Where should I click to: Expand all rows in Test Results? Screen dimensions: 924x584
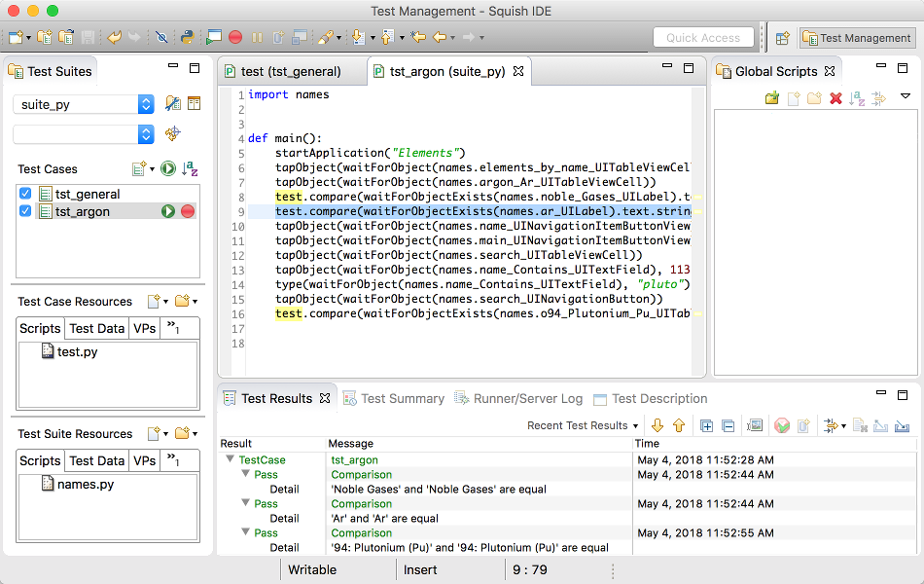pos(707,425)
